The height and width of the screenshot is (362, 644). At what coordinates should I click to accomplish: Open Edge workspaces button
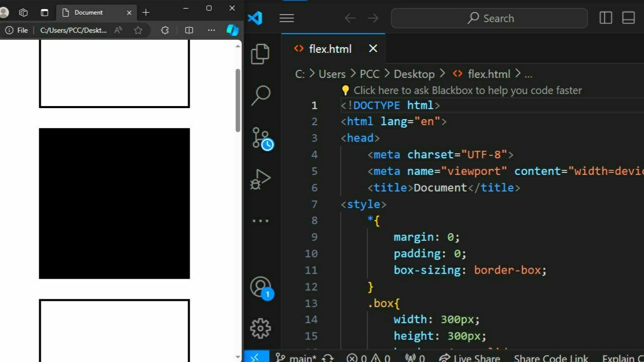23,13
